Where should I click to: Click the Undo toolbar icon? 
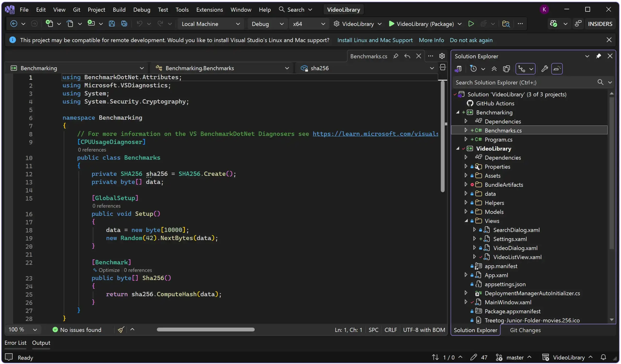[x=140, y=24]
